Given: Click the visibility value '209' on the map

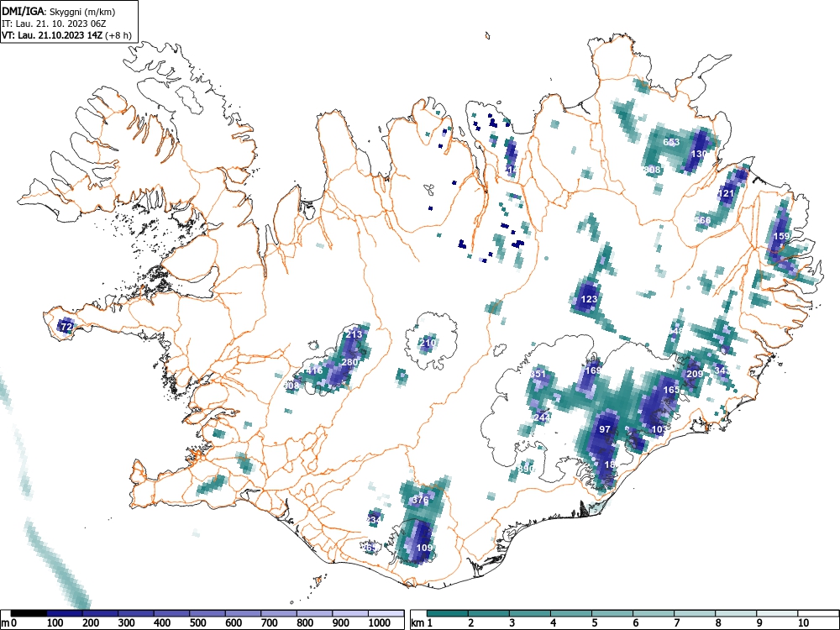Looking at the screenshot, I should 695,374.
